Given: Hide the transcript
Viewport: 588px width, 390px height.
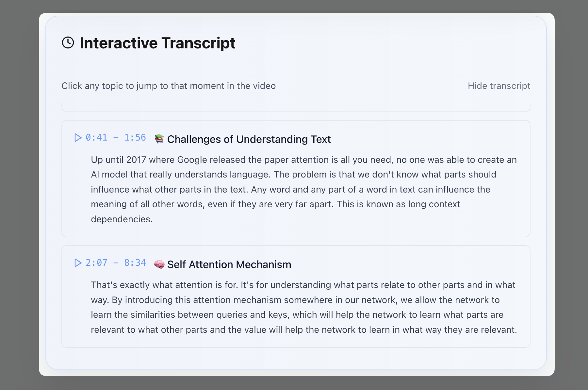Looking at the screenshot, I should pos(498,86).
